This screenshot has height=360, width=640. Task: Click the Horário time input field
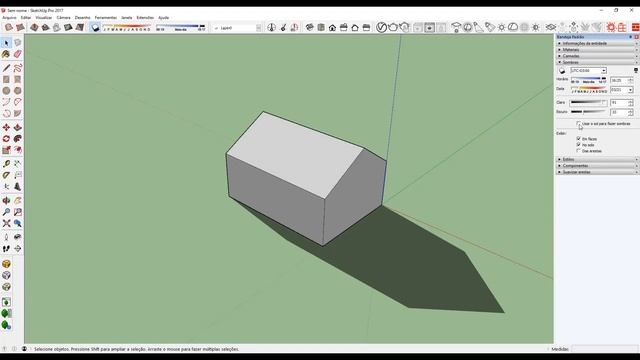pyautogui.click(x=619, y=80)
